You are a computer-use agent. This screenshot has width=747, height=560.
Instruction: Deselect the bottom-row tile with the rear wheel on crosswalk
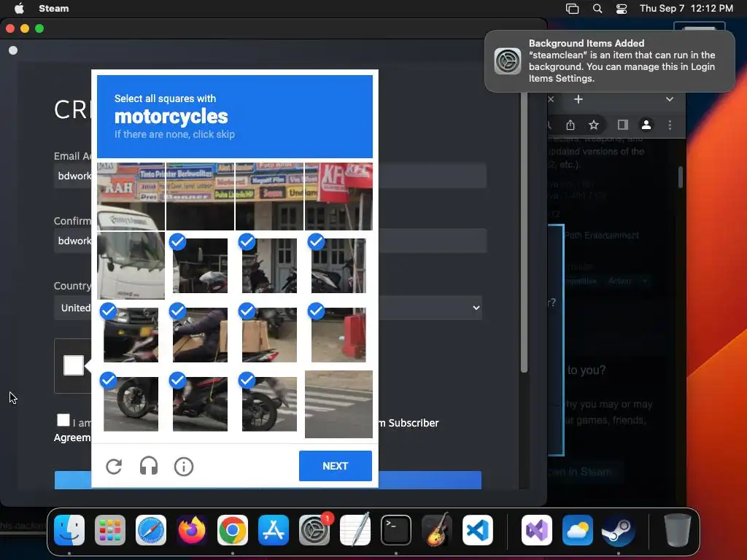(x=269, y=404)
